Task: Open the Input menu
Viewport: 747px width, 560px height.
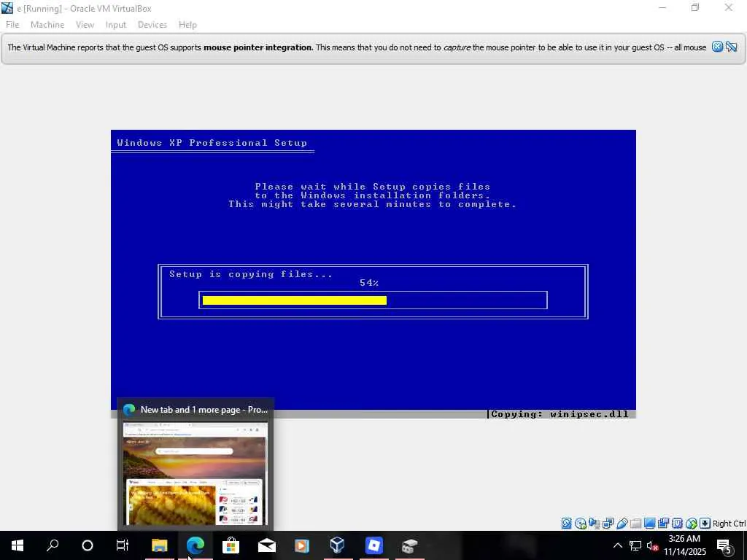Action: click(x=116, y=25)
